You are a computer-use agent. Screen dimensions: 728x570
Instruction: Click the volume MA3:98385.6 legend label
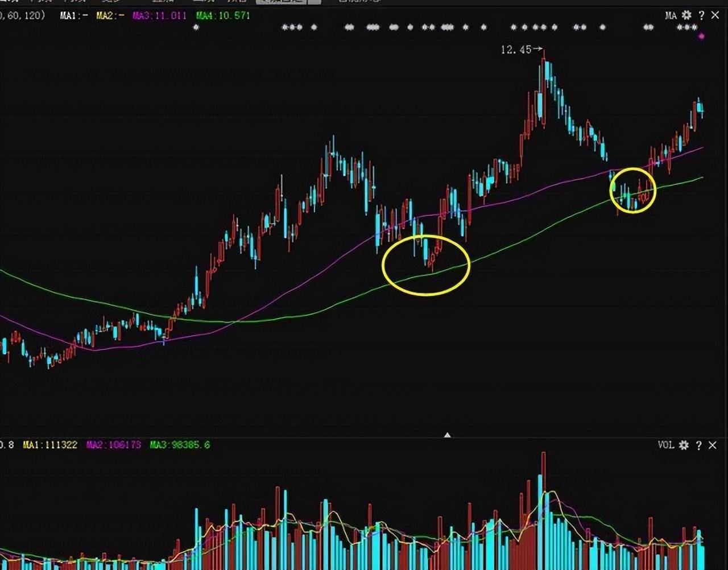coord(180,444)
